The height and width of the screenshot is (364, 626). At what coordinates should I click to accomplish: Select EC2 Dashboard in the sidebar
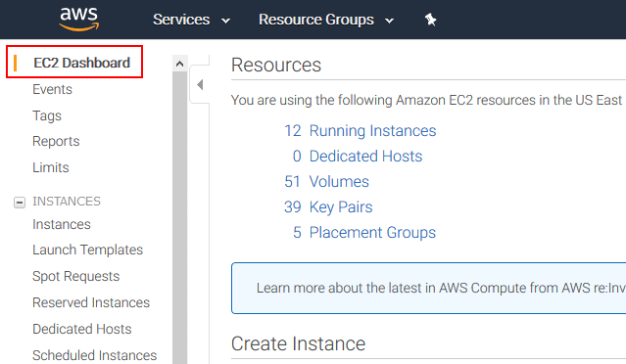point(81,63)
